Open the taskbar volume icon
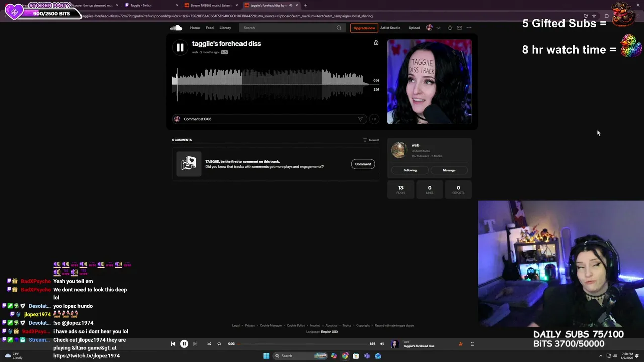Viewport: 644px width, 362px height. 614,356
